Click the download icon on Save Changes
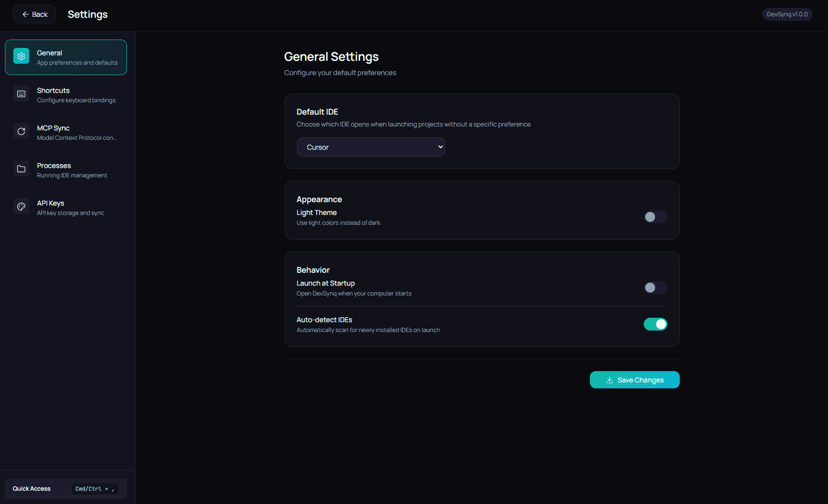 tap(609, 379)
